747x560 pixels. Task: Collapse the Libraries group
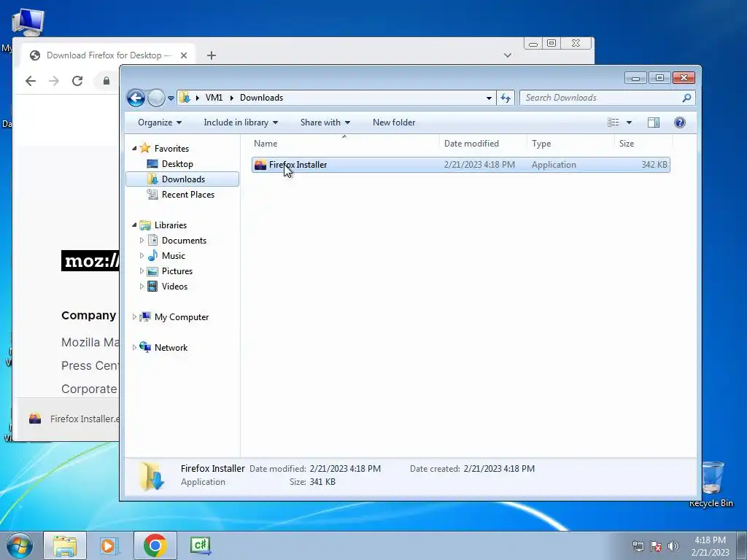[134, 225]
